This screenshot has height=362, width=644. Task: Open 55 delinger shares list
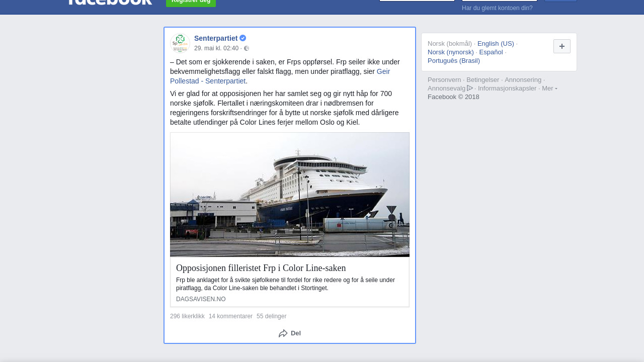[271, 316]
